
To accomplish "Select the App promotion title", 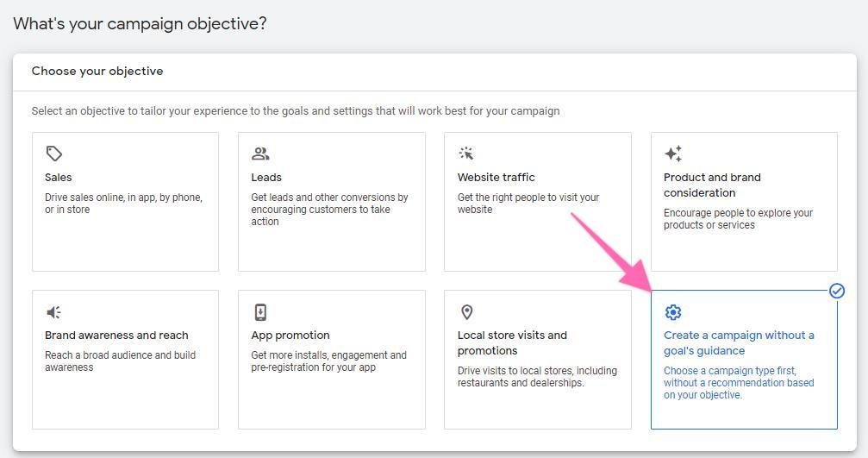I will click(290, 336).
